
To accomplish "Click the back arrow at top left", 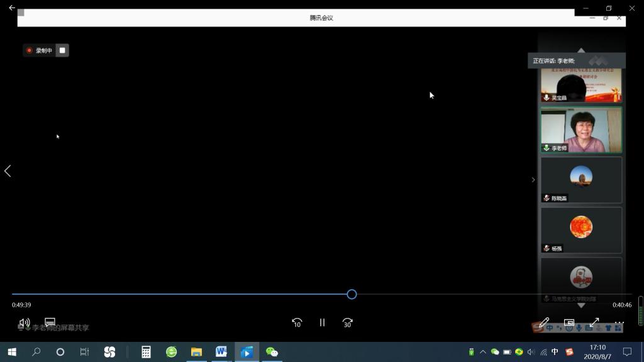I will click(11, 8).
